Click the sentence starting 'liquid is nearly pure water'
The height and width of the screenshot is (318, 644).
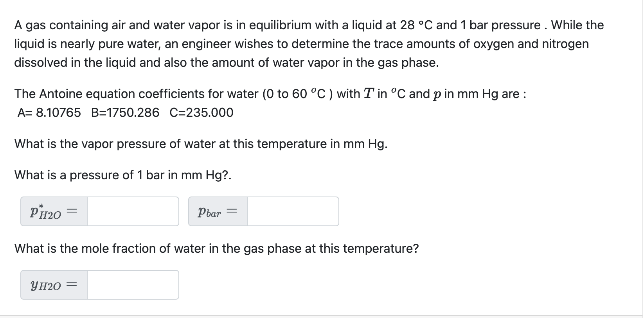coord(302,44)
